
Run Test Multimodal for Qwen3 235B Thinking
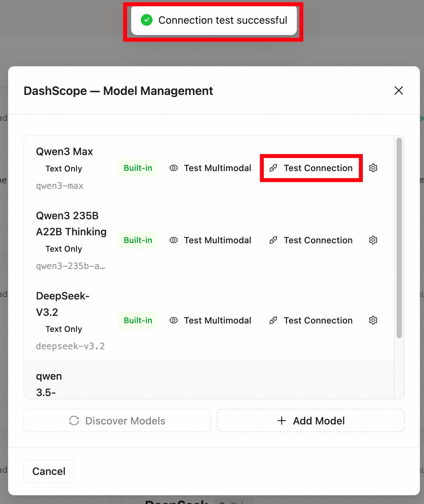[x=210, y=240]
